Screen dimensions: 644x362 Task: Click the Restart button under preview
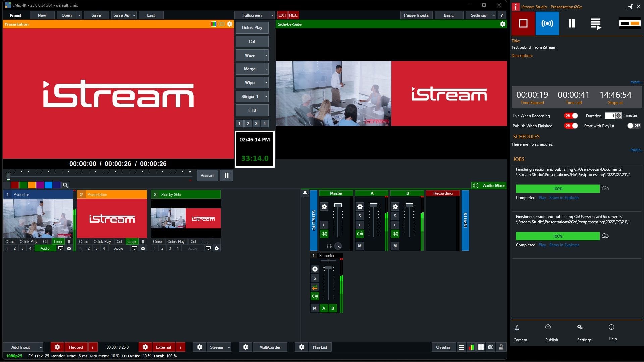pyautogui.click(x=207, y=175)
